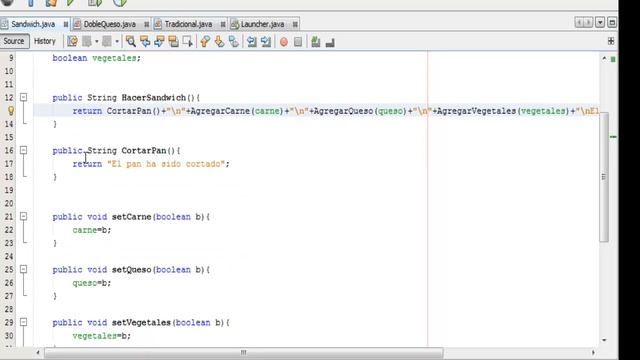This screenshot has width=640, height=360.
Task: Click the horizontal scrollbar left arrow
Action: pos(38,352)
